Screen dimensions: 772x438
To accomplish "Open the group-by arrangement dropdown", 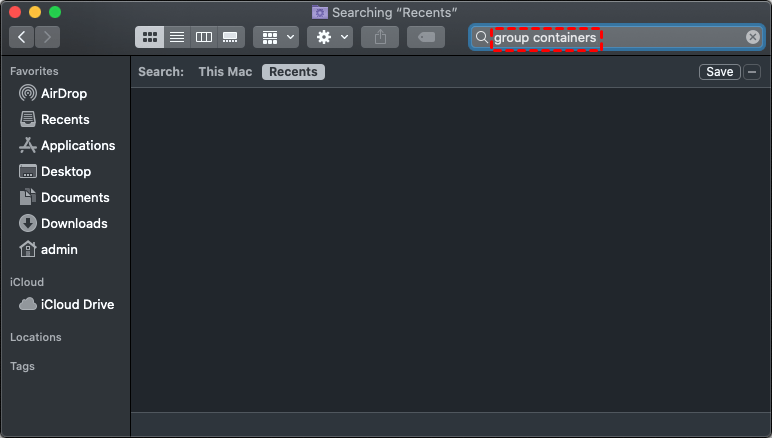I will 276,37.
